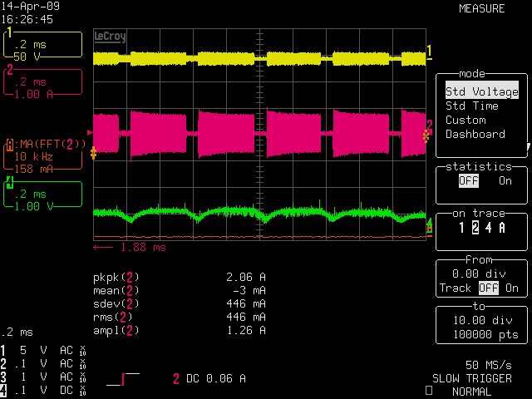Click the channel 4 .1 V DC row
The image size is (532, 399).
point(43,390)
